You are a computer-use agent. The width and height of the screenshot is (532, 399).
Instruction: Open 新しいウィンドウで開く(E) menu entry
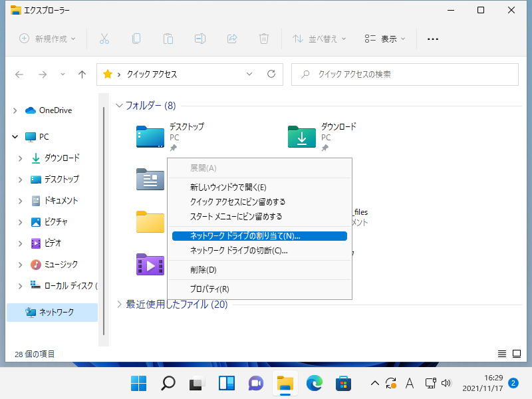(228, 188)
